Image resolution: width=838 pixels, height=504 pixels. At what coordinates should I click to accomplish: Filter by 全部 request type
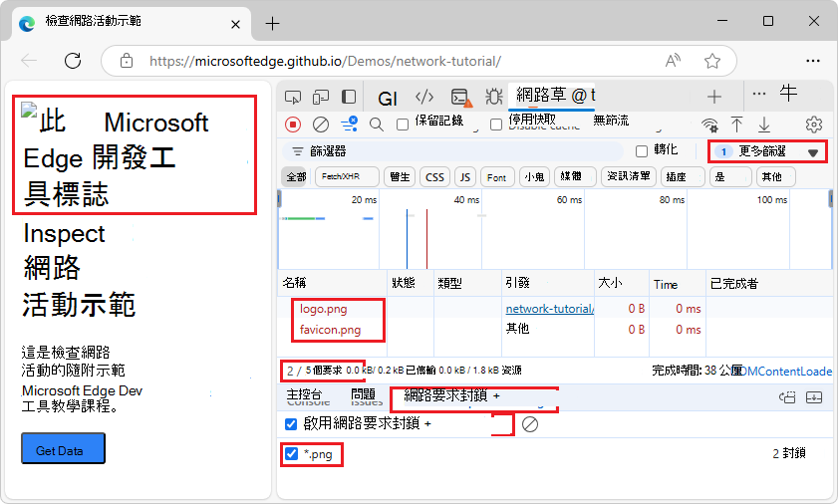click(x=296, y=177)
